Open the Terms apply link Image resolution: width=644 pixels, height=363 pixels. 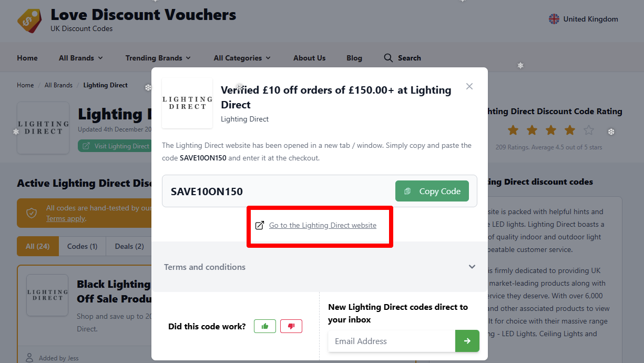coord(66,218)
